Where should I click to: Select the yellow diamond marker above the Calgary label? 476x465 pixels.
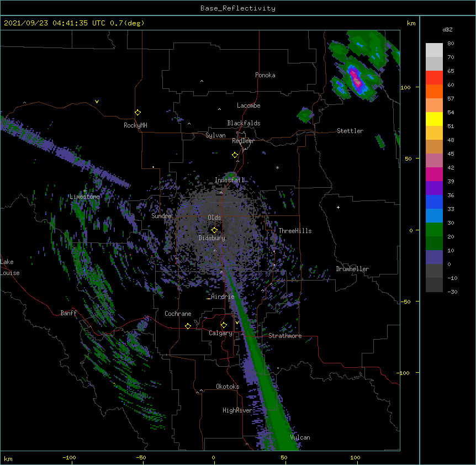tap(224, 325)
